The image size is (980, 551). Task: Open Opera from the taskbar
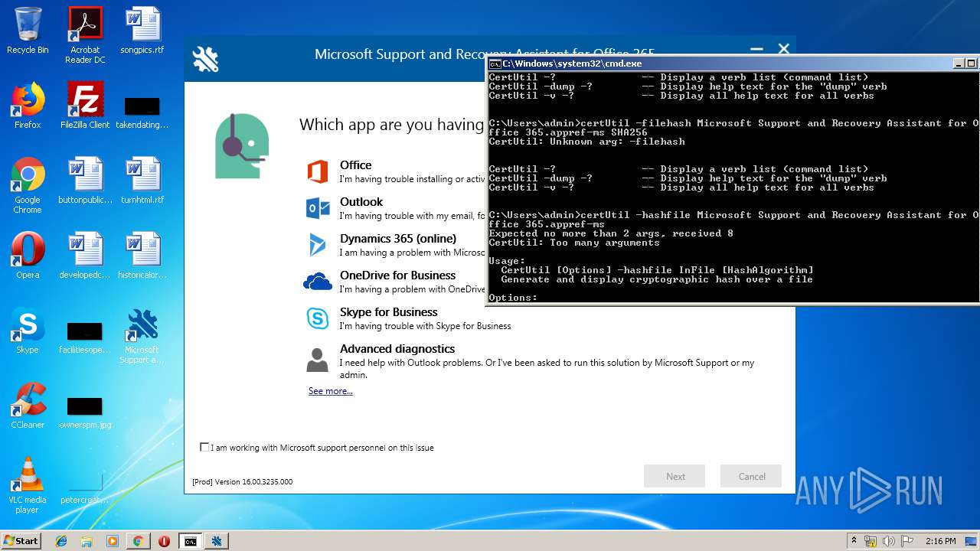coord(164,541)
